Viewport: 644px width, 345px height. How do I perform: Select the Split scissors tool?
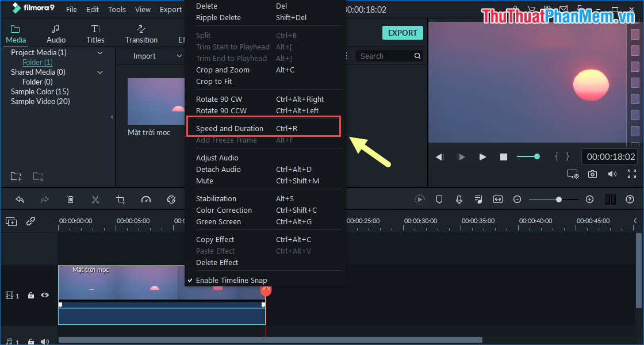[95, 199]
